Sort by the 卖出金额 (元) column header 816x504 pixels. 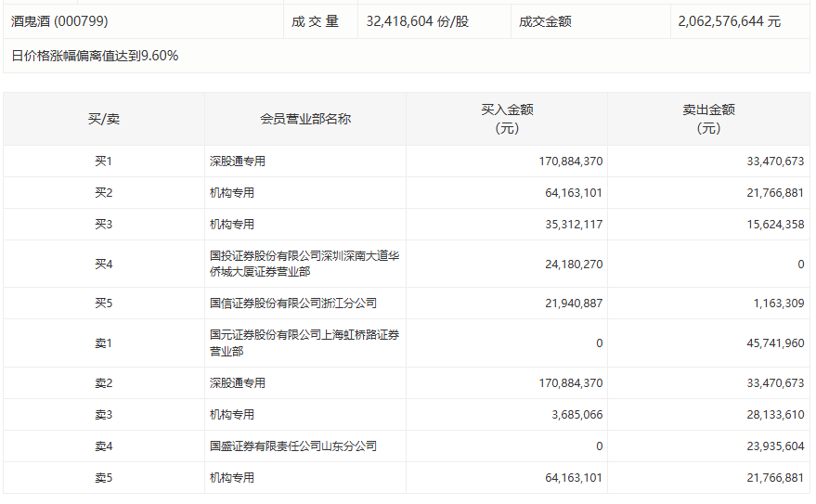pyautogui.click(x=708, y=119)
